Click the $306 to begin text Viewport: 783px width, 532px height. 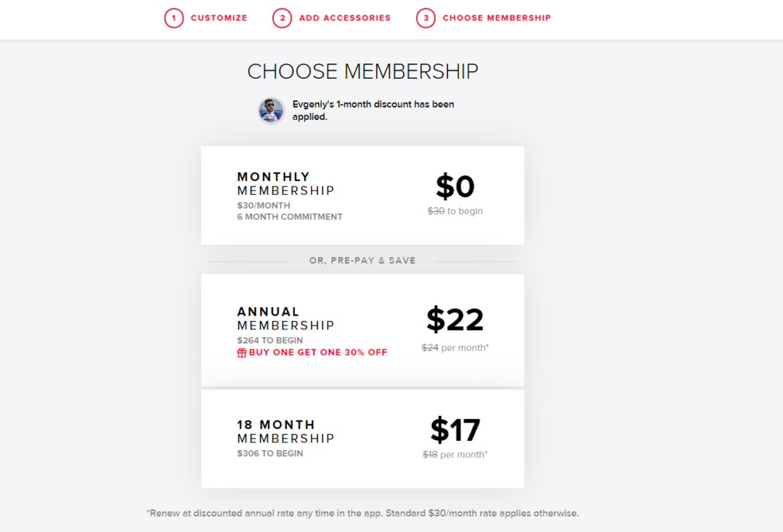[270, 453]
